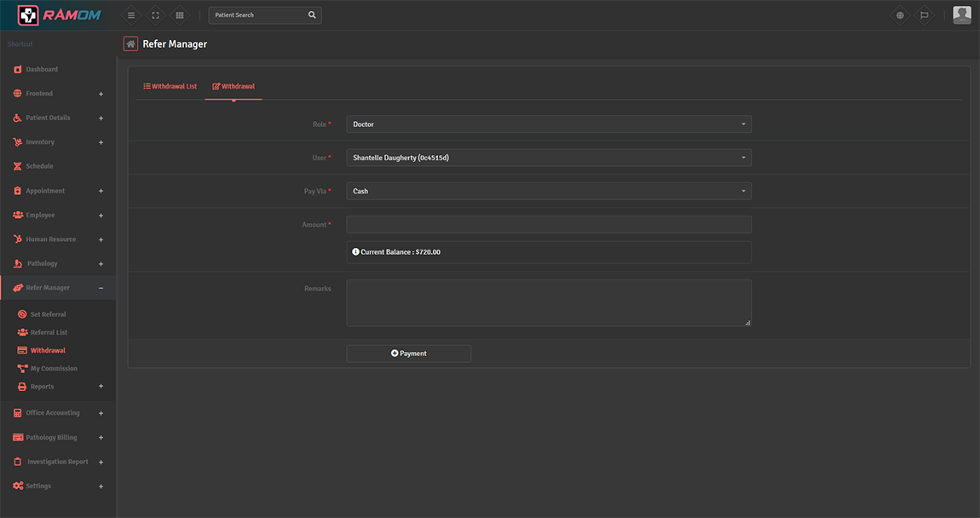Click the home icon beside Refer Manager
Viewport: 980px width, 518px height.
130,44
